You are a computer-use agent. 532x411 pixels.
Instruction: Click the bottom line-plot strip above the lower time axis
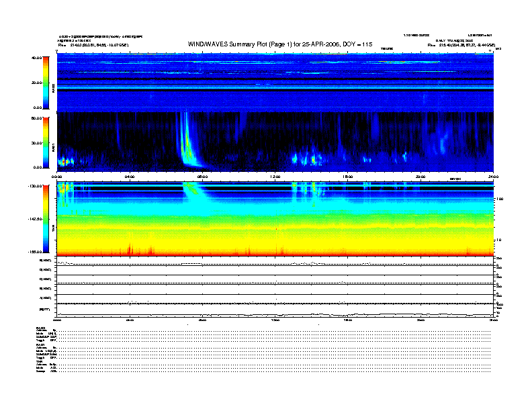tap(275, 310)
